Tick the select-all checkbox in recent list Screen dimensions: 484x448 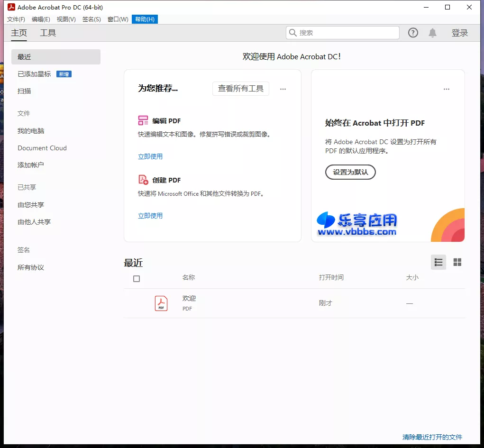(137, 279)
